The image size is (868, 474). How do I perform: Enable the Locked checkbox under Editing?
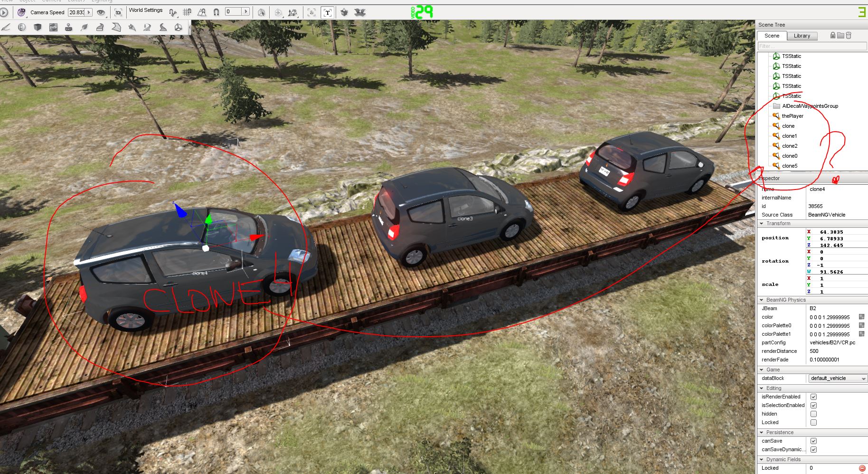tap(813, 422)
